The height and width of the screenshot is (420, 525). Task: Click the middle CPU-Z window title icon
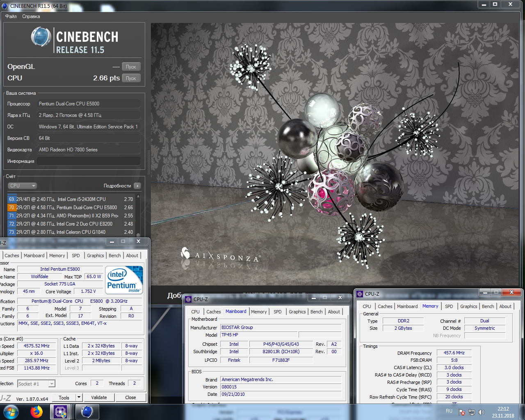click(x=188, y=299)
